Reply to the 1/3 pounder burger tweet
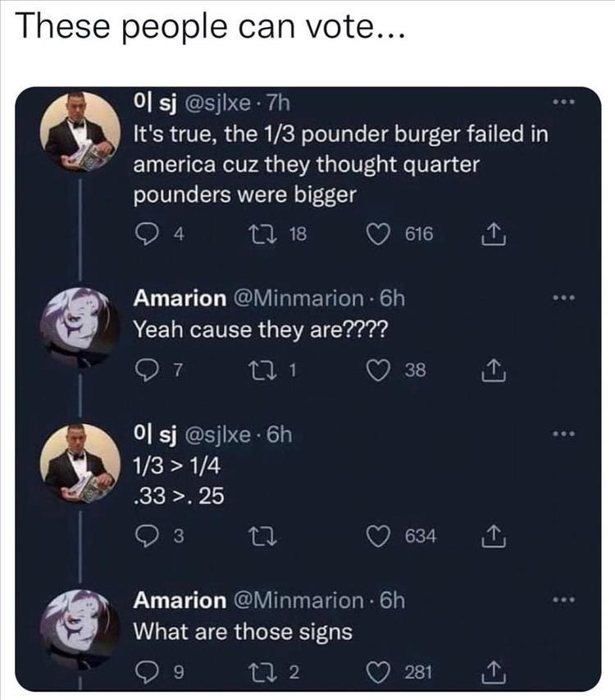 [144, 235]
